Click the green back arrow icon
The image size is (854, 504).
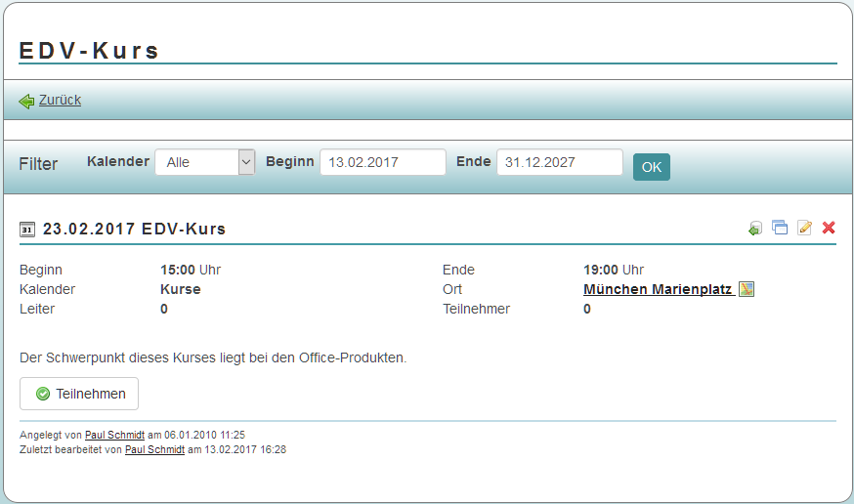26,101
